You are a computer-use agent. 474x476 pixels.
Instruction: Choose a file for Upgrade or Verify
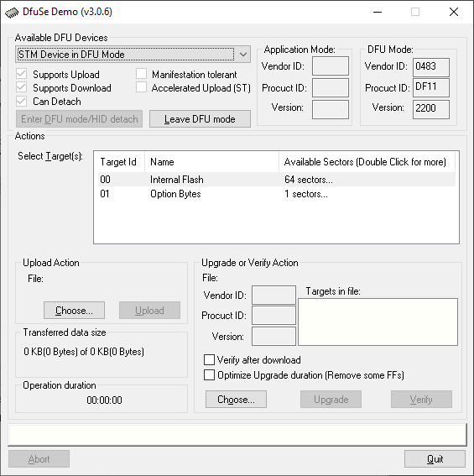[x=236, y=400]
